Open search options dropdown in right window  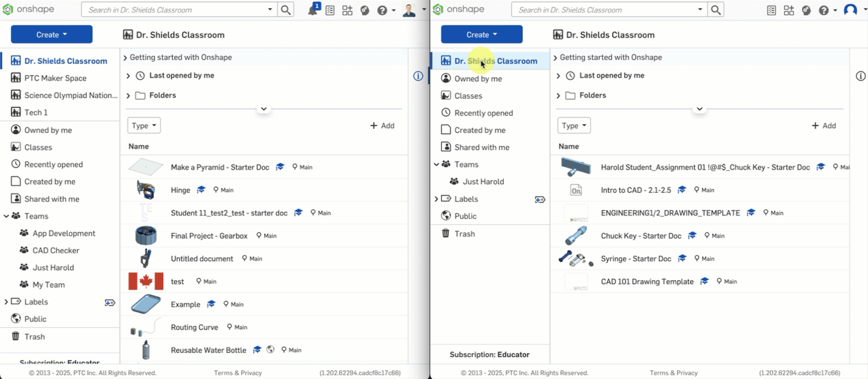coord(700,10)
